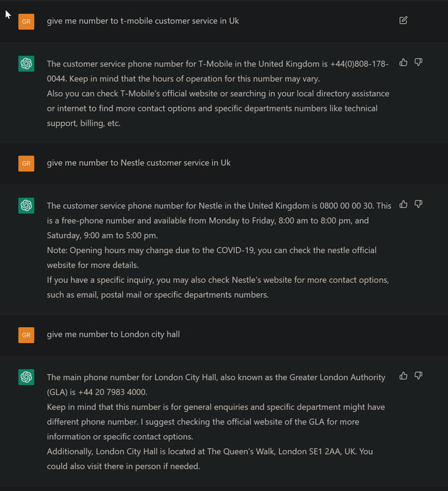Click the GR avatar beside London city hall question
This screenshot has height=491, width=448.
(x=26, y=335)
